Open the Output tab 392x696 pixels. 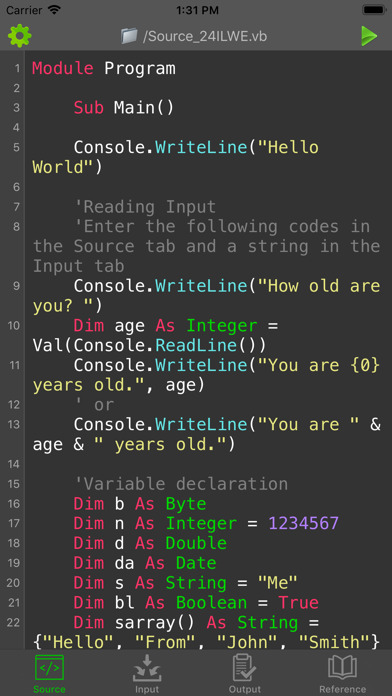(245, 673)
